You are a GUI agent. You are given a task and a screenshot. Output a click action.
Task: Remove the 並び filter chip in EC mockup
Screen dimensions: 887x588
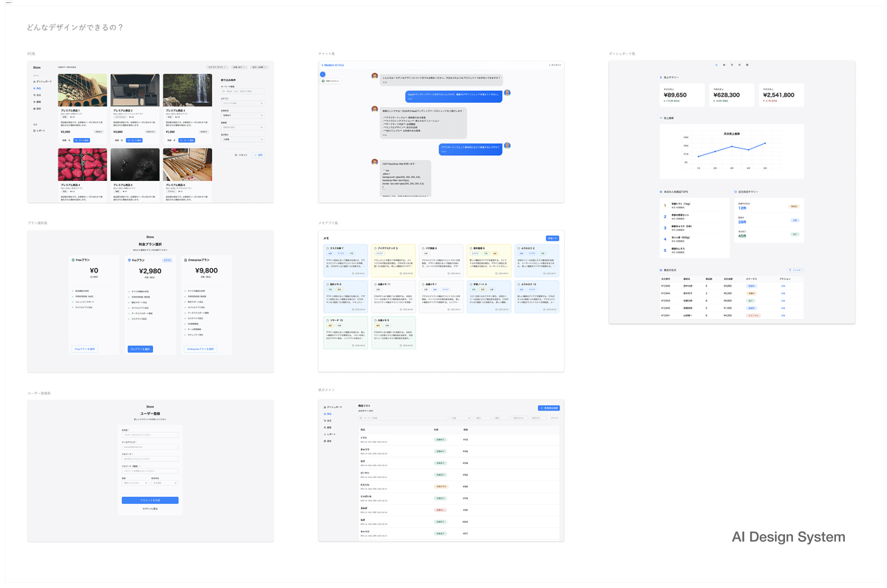coord(265,67)
